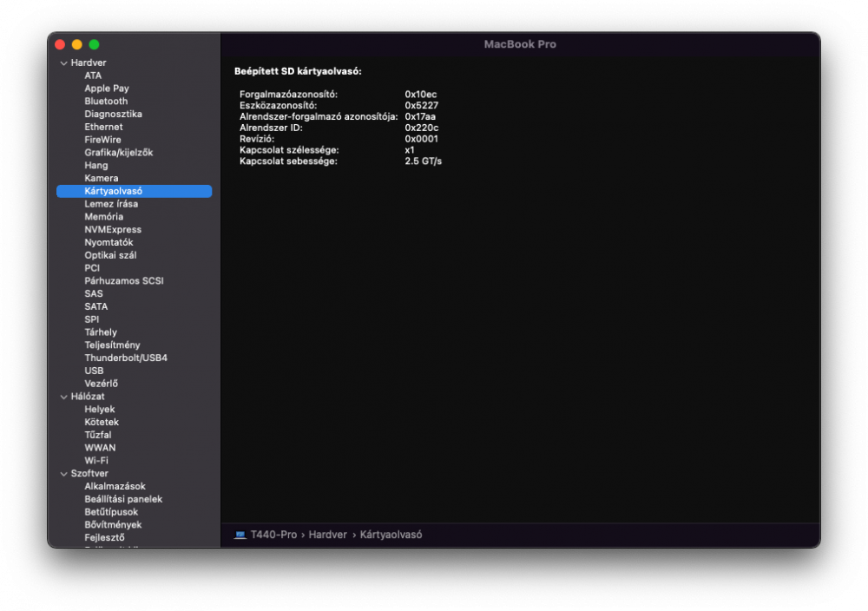The height and width of the screenshot is (611, 868).
Task: Click the Szoftver category label
Action: coord(89,473)
